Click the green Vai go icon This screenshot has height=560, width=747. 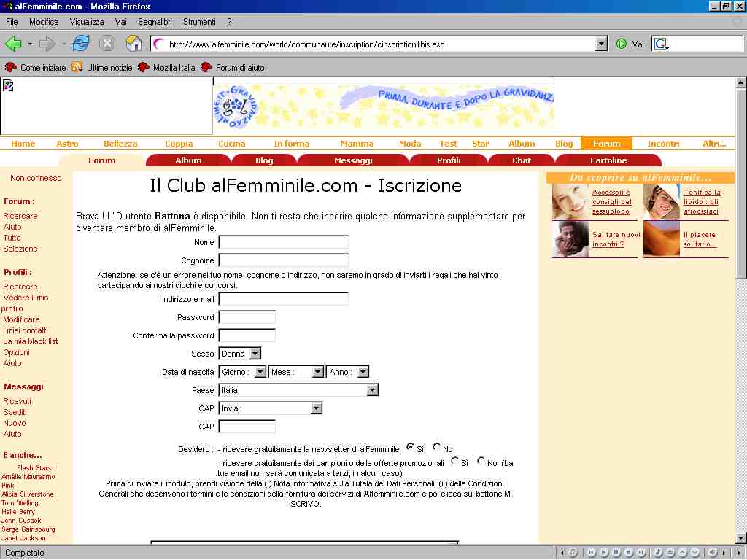tap(621, 44)
